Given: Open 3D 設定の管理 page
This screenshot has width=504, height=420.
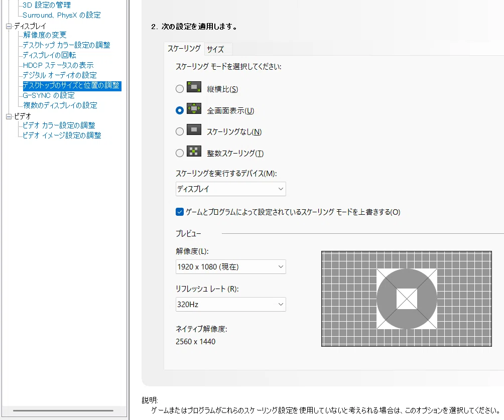Looking at the screenshot, I should (x=47, y=5).
